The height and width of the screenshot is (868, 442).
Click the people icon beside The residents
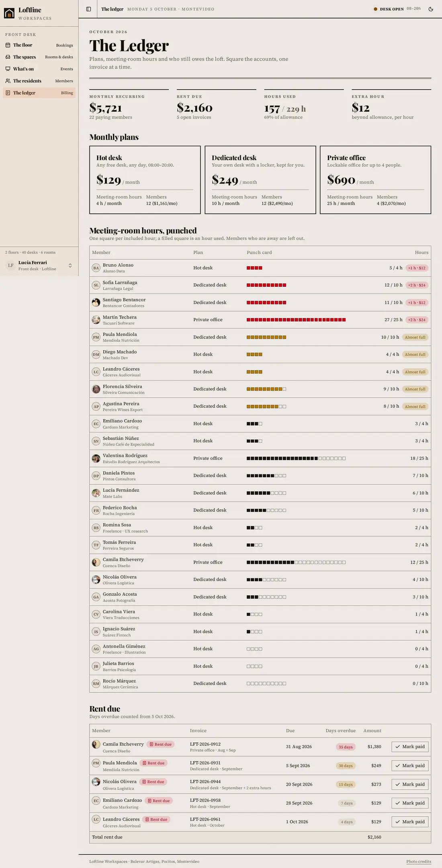pyautogui.click(x=8, y=81)
